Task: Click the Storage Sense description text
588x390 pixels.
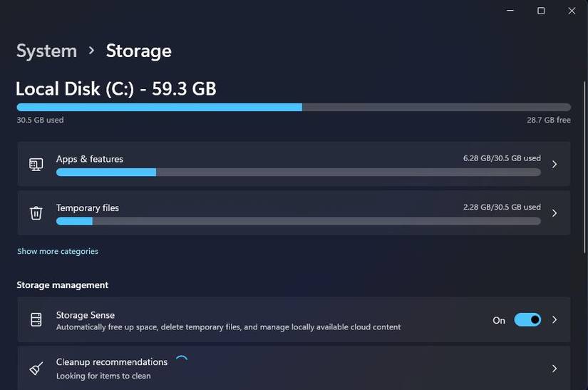Action: point(228,327)
